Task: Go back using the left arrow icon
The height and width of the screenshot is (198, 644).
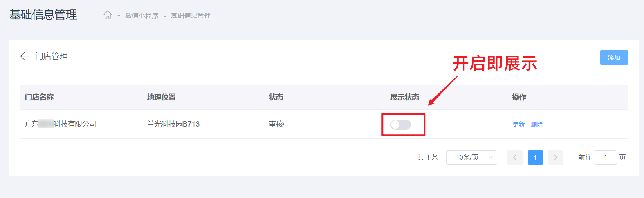Action: (25, 56)
